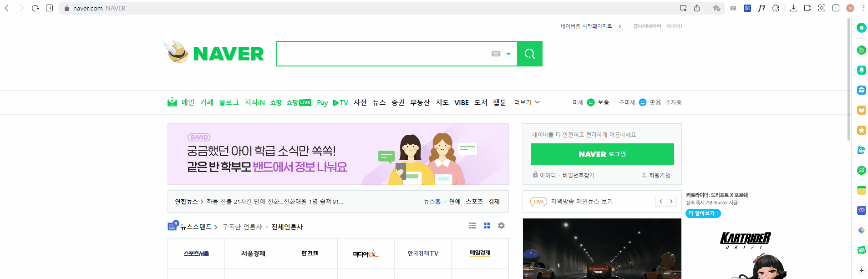Viewport: 868px width, 279px height.
Task: Open the f? font finder extension
Action: click(x=761, y=8)
